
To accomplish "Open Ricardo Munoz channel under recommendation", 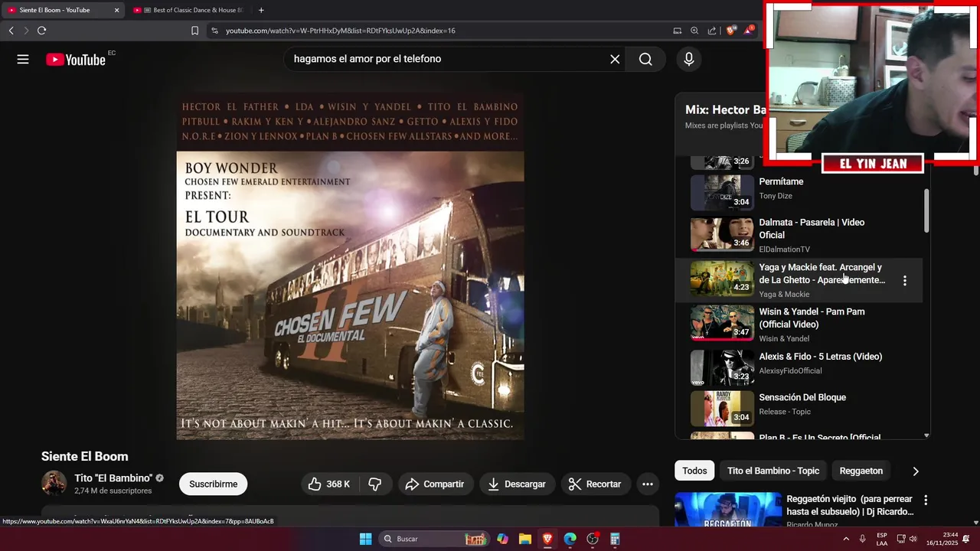I will tap(812, 524).
